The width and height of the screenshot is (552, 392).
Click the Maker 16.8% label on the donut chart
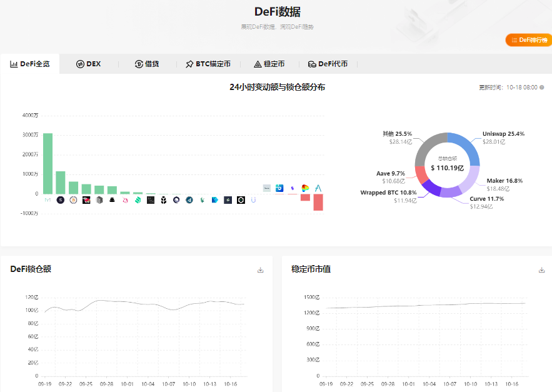coord(506,180)
